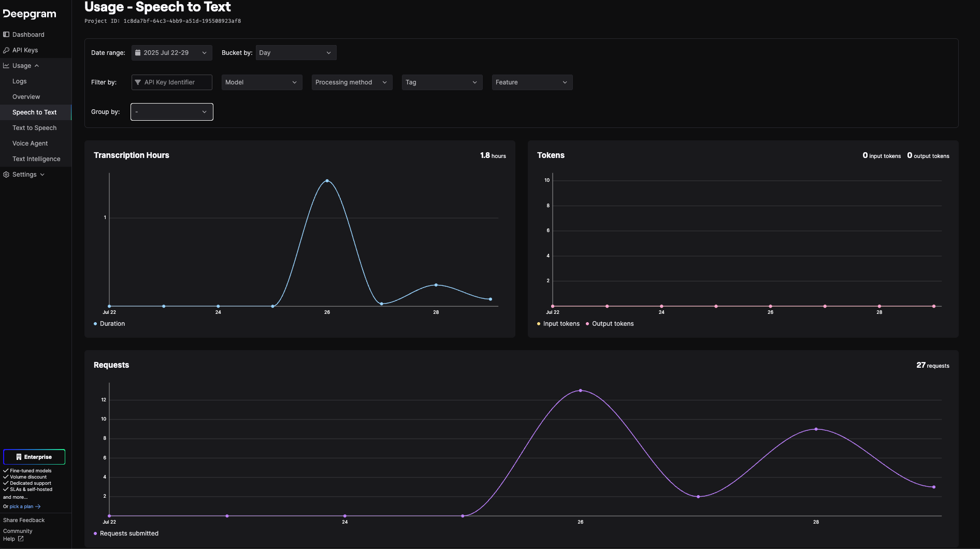Open the Bucket by Day dropdown
980x549 pixels.
pos(296,53)
